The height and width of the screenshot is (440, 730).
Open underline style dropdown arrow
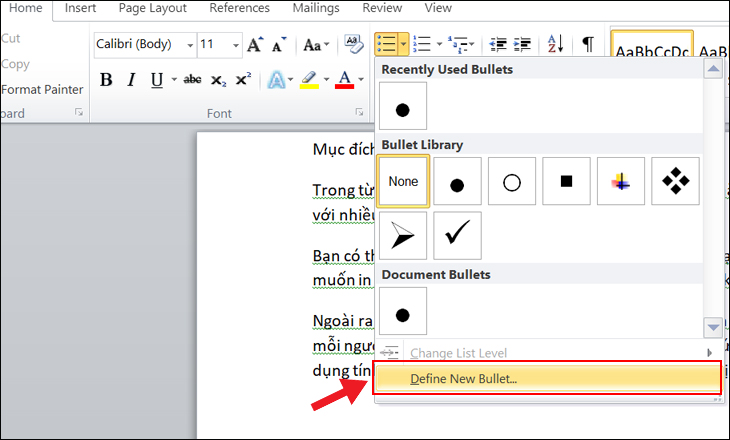[x=174, y=80]
